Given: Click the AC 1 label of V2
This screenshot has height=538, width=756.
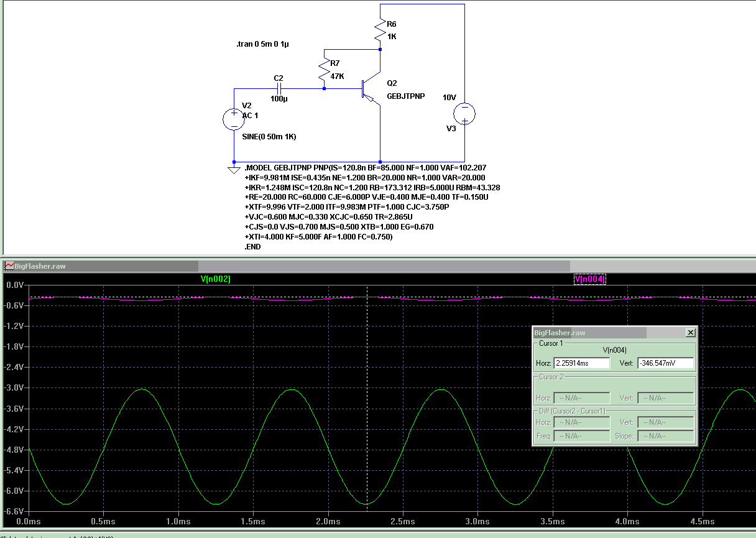Looking at the screenshot, I should click(250, 116).
